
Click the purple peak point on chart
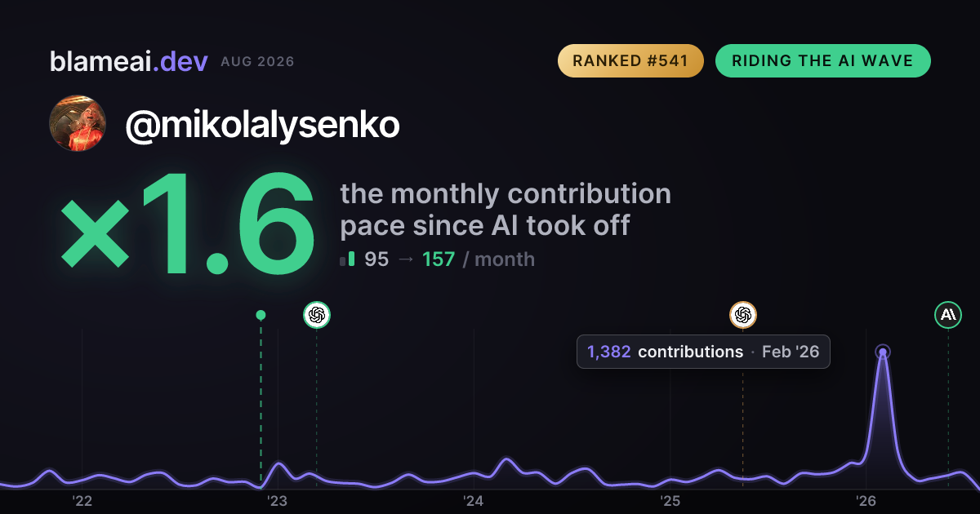coord(882,352)
